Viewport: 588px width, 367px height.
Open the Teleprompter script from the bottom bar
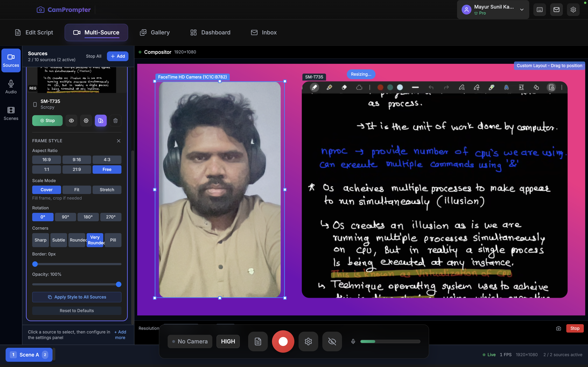(258, 341)
